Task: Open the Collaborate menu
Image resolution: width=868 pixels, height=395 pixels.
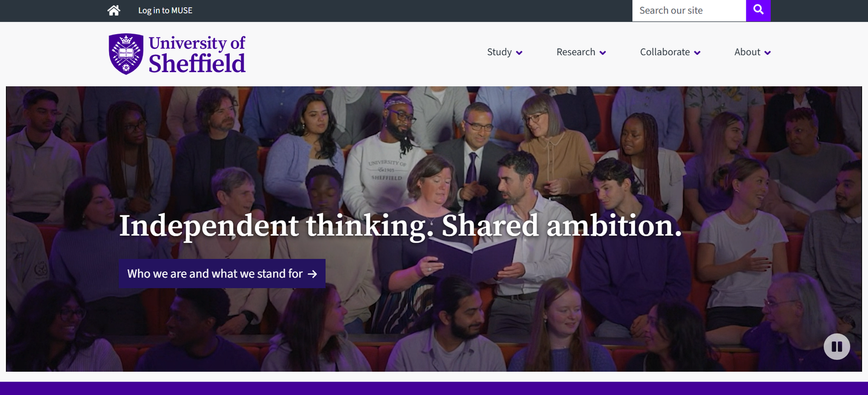Action: click(x=666, y=52)
